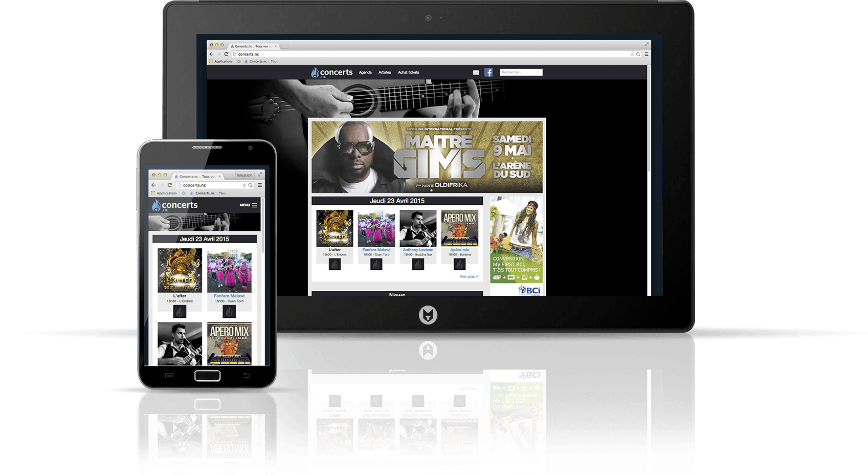Open Achat tickets on the tablet site
Image resolution: width=868 pixels, height=475 pixels.
pos(408,72)
